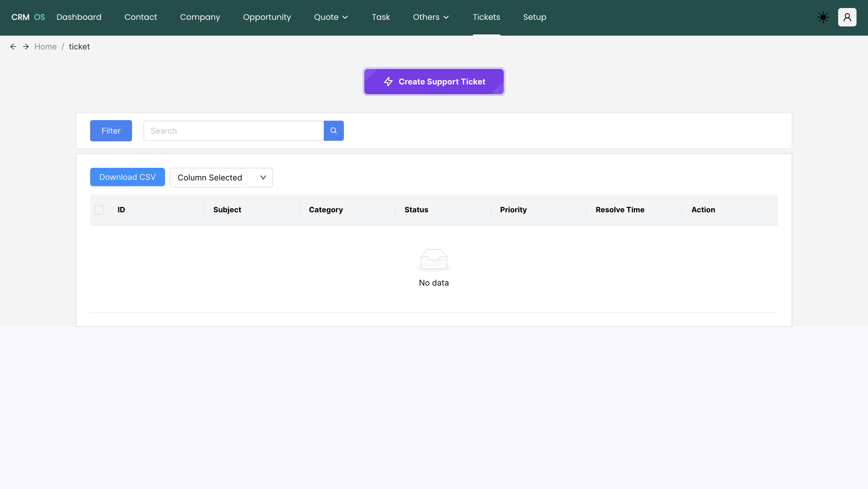Click the back arrow navigation icon
Viewport: 868px width, 489px height.
click(x=13, y=47)
